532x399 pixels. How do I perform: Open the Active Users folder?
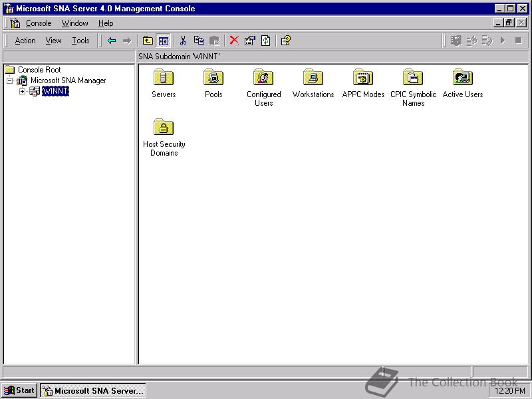click(463, 77)
